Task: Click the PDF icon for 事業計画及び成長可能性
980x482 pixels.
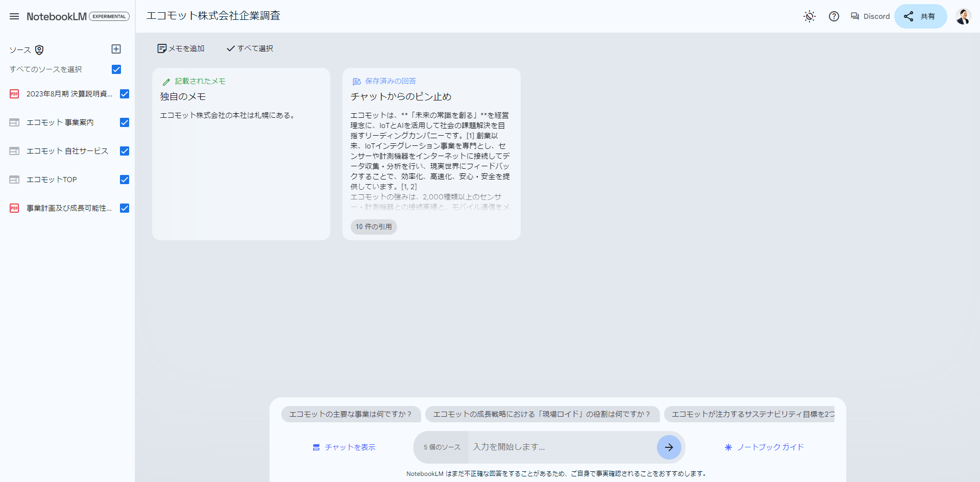Action: click(14, 208)
